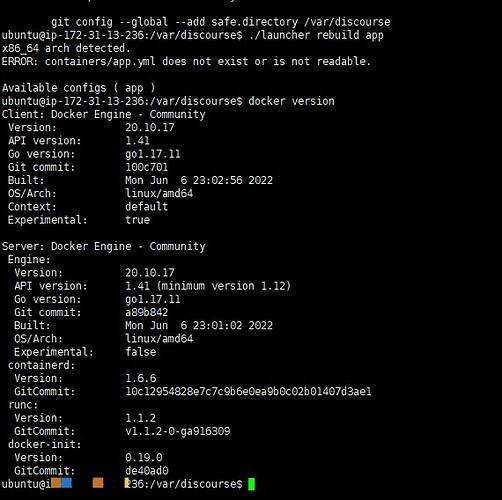The image size is (502, 500).
Task: Click the Experimental value 'true'
Action: pos(138,220)
